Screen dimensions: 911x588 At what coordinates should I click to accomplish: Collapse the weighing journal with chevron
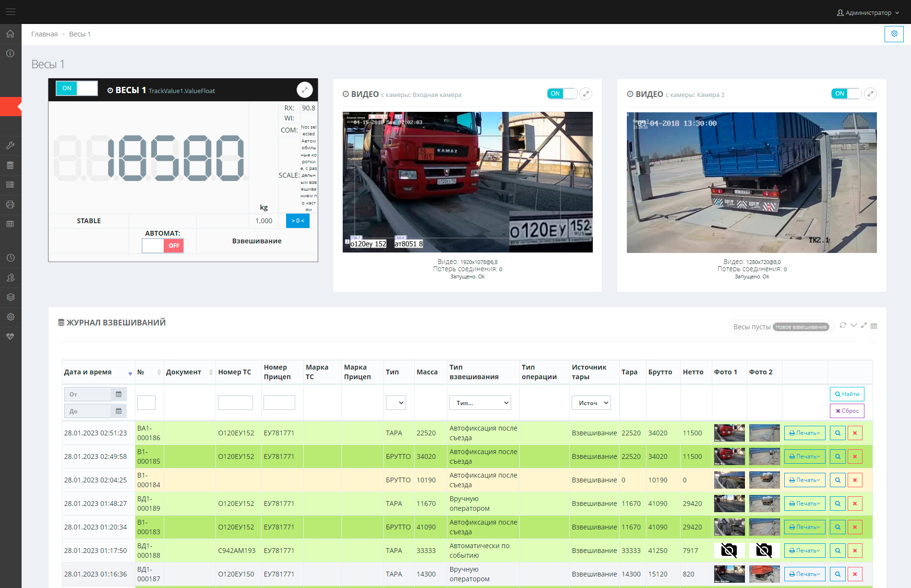(x=853, y=325)
